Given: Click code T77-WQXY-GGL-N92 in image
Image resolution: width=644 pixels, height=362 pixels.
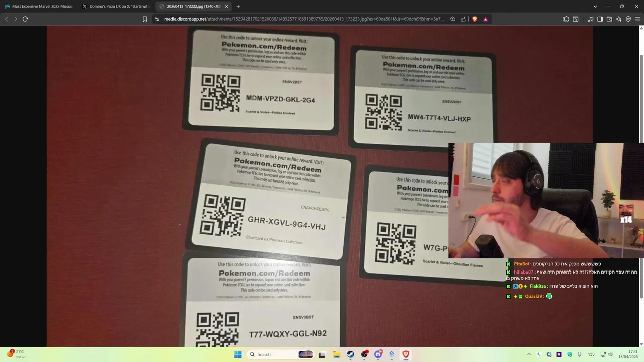Looking at the screenshot, I should [287, 334].
